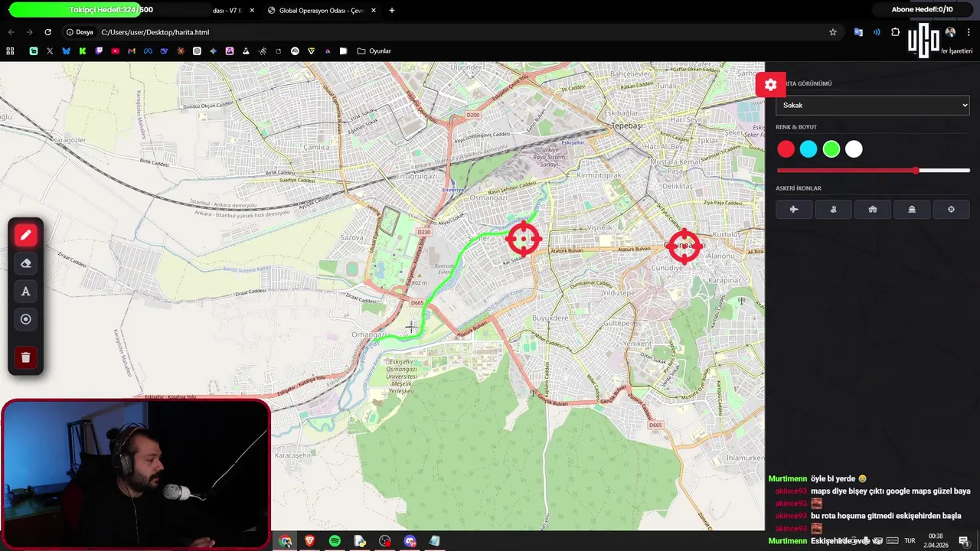Pick the red color swatch
This screenshot has height=551, width=980.
tap(786, 149)
